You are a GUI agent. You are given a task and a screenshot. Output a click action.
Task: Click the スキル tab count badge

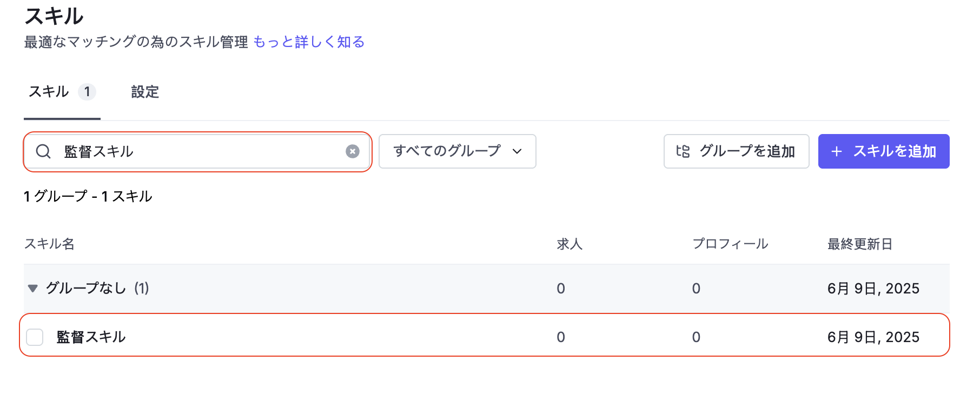pos(87,92)
